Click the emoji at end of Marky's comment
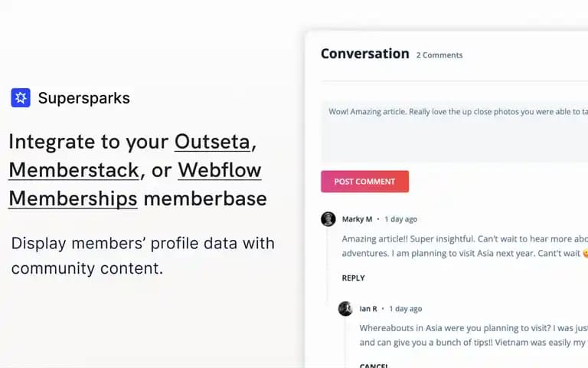 pos(586,254)
